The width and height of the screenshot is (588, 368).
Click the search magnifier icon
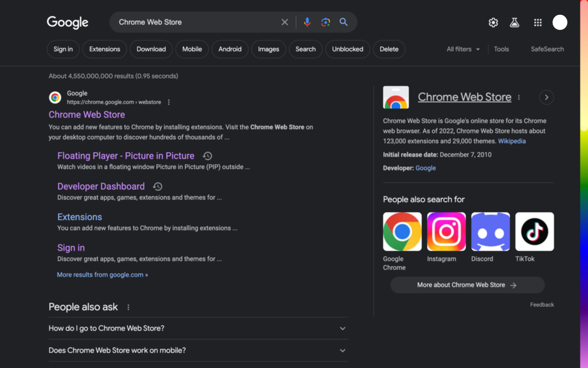pos(343,22)
